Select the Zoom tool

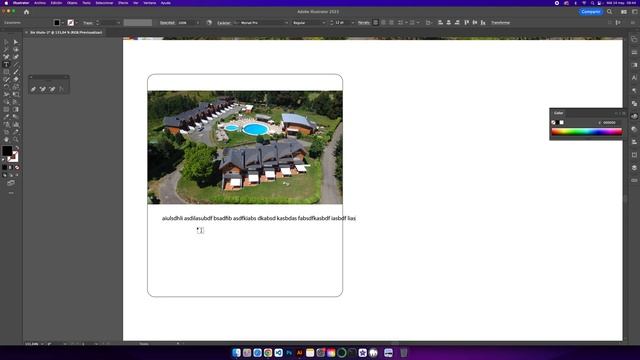16,139
